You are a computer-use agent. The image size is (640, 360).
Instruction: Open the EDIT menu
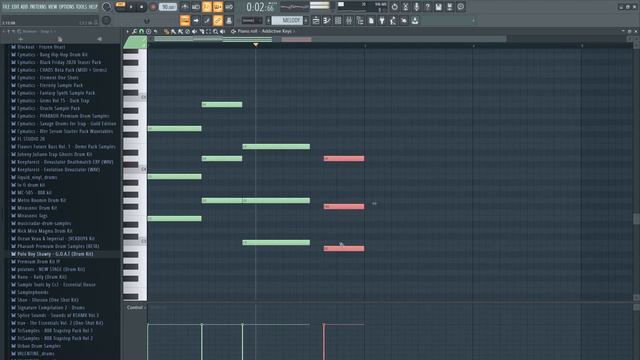[x=15, y=7]
